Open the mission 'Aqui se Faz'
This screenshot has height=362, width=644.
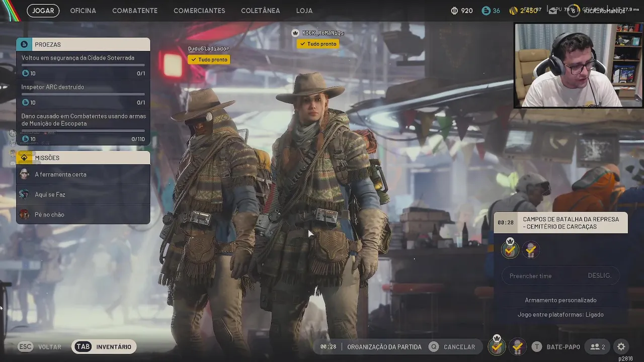(83, 195)
